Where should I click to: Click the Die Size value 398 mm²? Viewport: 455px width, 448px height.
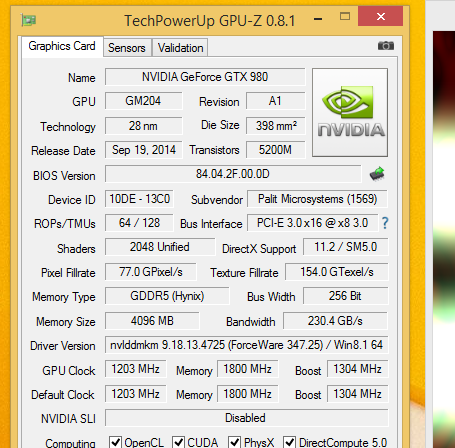(x=276, y=126)
